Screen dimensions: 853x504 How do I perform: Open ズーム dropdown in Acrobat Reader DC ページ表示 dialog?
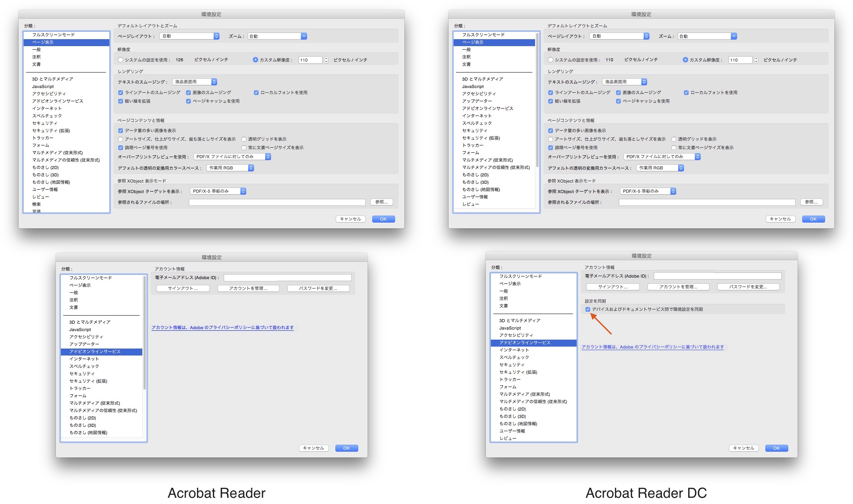[x=707, y=36]
